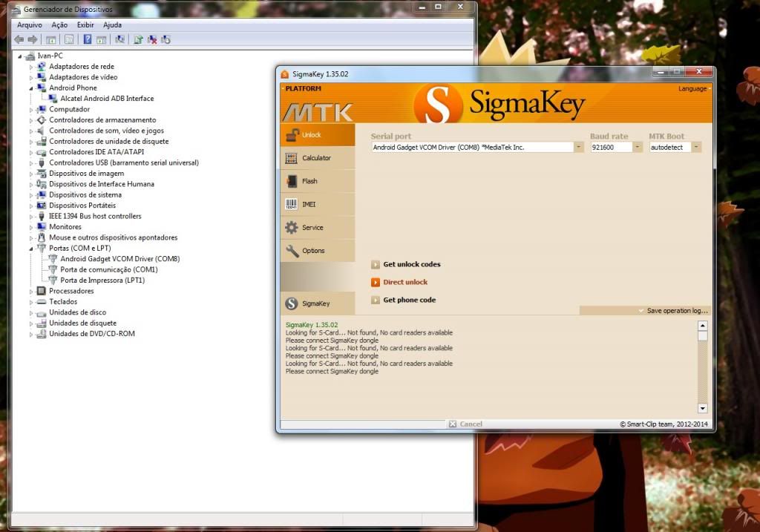Open the SigmaKey tab in the sidebar
The image size is (760, 532).
[x=318, y=303]
